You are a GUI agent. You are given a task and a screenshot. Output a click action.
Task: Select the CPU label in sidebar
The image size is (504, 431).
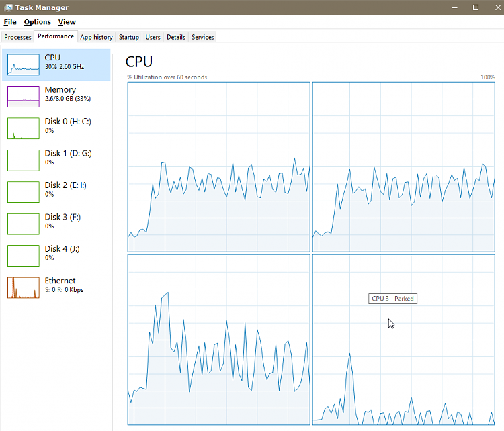coord(52,58)
